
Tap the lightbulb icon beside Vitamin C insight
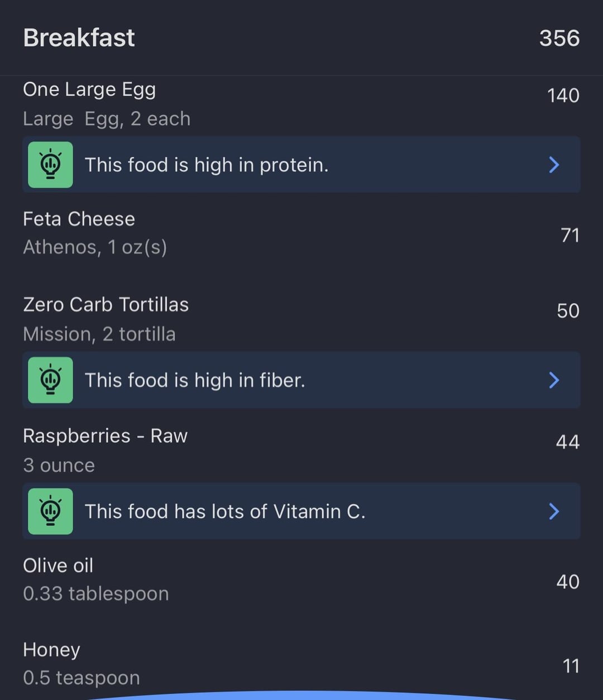tap(50, 511)
